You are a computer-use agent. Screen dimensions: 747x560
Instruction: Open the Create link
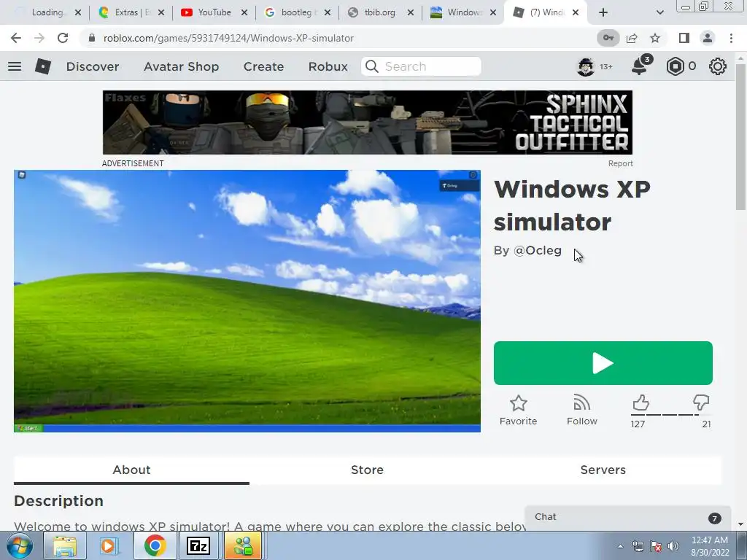[263, 66]
